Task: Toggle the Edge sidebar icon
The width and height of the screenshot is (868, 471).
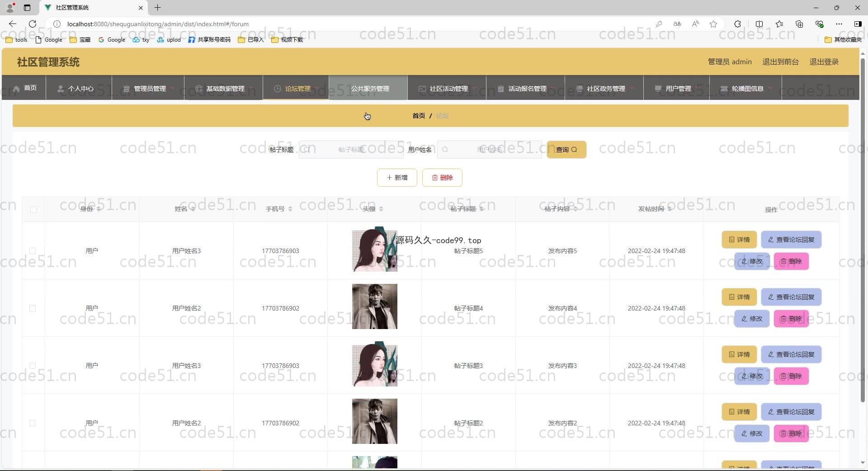Action: click(858, 24)
